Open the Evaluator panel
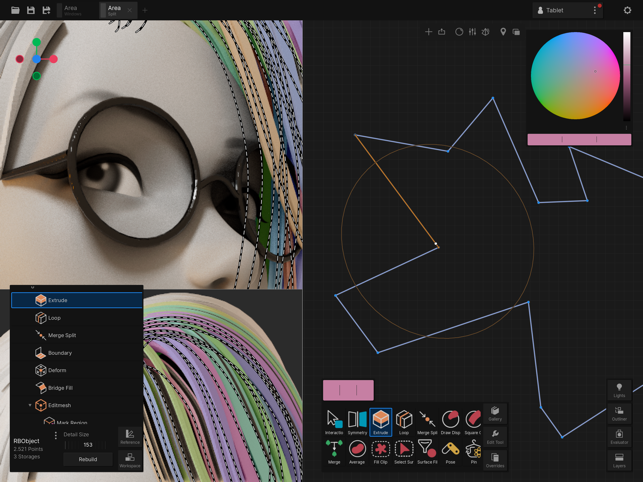 click(619, 437)
